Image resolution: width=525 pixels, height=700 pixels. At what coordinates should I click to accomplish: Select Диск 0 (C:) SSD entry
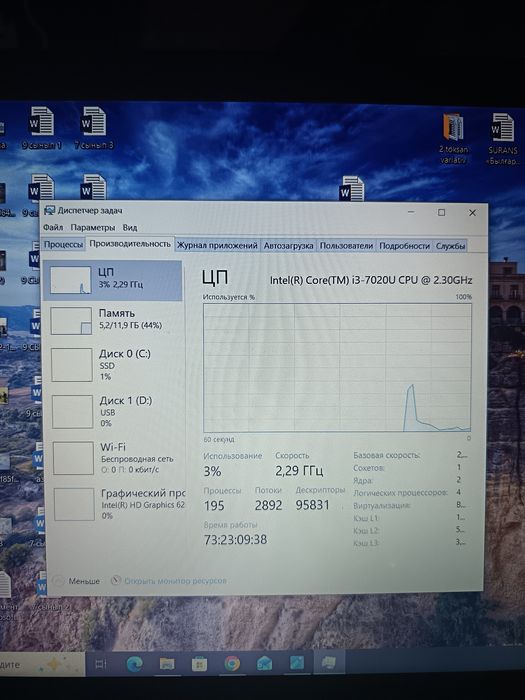point(113,365)
